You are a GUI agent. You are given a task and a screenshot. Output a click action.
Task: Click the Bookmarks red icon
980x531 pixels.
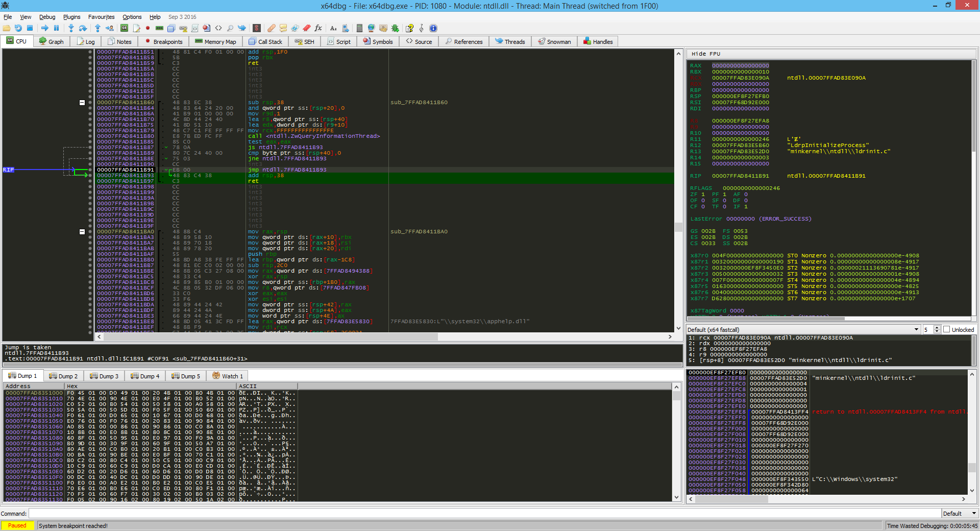tap(307, 28)
